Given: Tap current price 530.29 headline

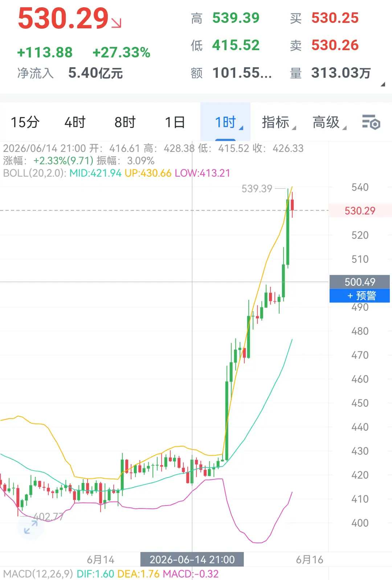Looking at the screenshot, I should (x=64, y=19).
